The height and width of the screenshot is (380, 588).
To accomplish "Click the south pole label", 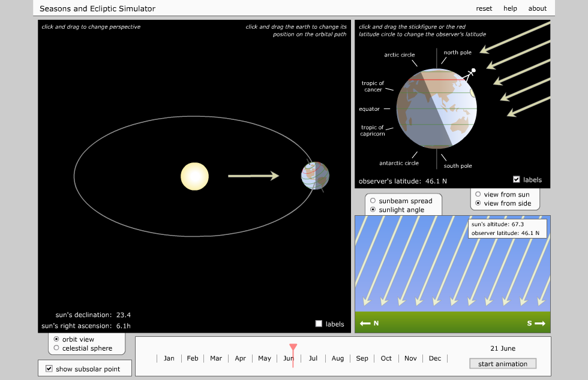I will [457, 165].
